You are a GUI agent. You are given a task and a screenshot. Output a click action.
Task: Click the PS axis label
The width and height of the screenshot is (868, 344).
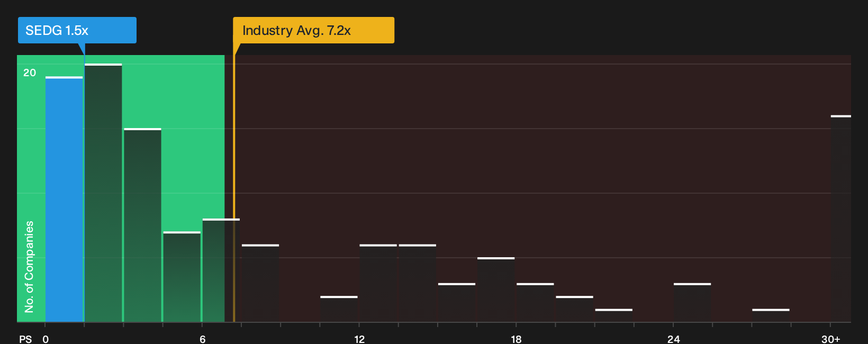(25, 339)
